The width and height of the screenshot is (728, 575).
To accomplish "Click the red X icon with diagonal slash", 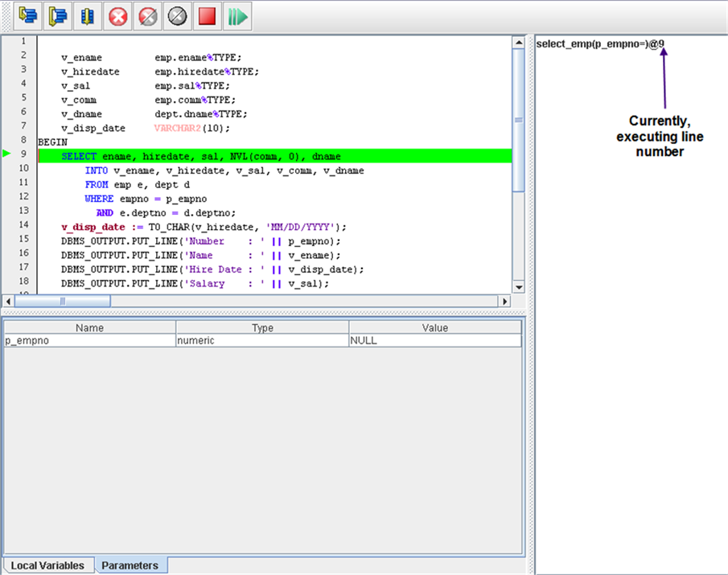I will point(148,16).
